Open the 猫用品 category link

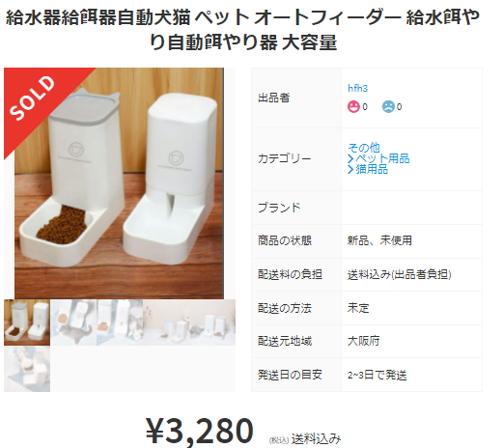tap(372, 169)
